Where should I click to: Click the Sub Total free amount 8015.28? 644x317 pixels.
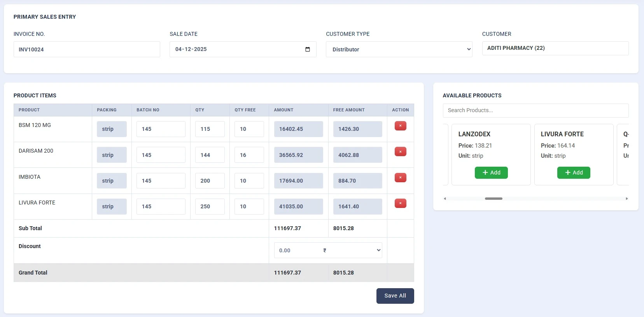click(343, 228)
